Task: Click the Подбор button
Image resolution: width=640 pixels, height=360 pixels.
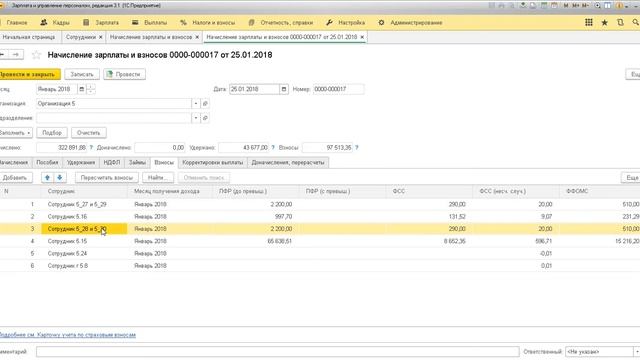Action: click(52, 133)
